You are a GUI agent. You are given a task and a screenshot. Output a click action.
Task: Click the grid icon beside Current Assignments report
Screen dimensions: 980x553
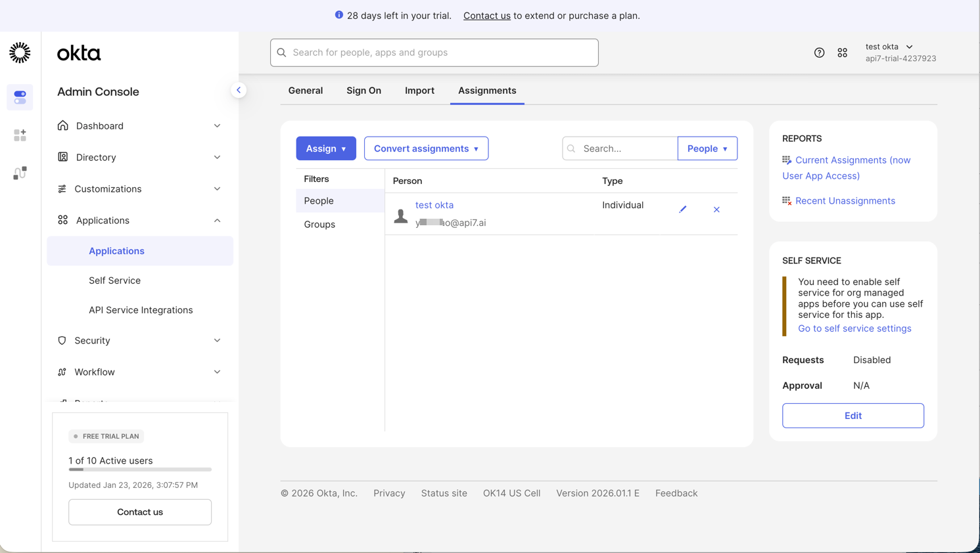point(785,160)
